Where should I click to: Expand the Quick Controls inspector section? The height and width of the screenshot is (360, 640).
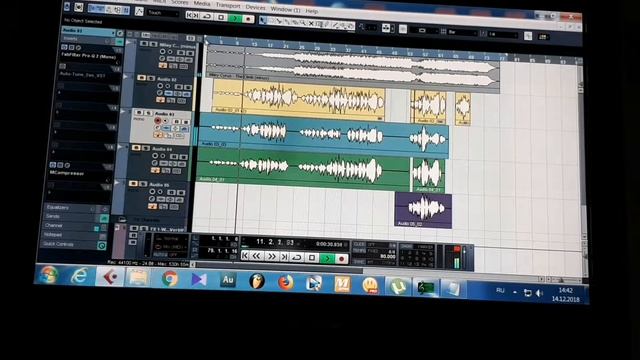pos(58,244)
